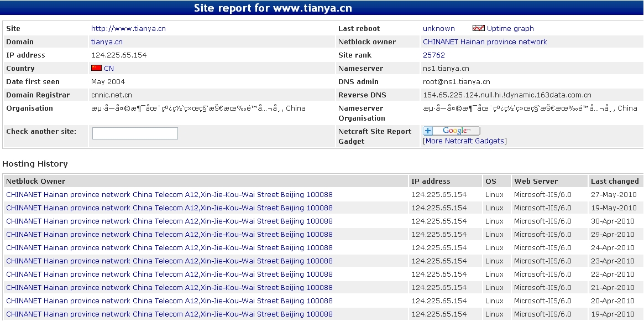The width and height of the screenshot is (644, 321).
Task: Click the 'May 2004' date first seen
Action: 108,82
